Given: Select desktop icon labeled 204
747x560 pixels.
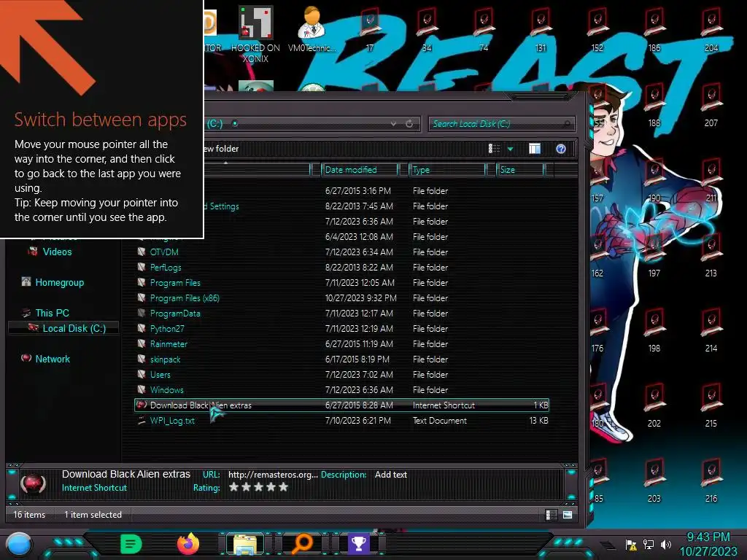Looking at the screenshot, I should point(711,29).
